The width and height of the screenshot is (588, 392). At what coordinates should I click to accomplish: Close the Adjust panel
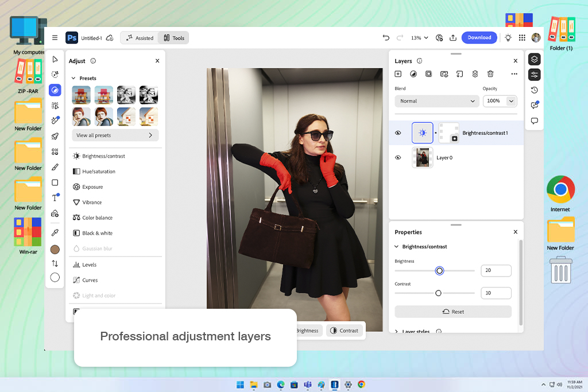tap(157, 61)
